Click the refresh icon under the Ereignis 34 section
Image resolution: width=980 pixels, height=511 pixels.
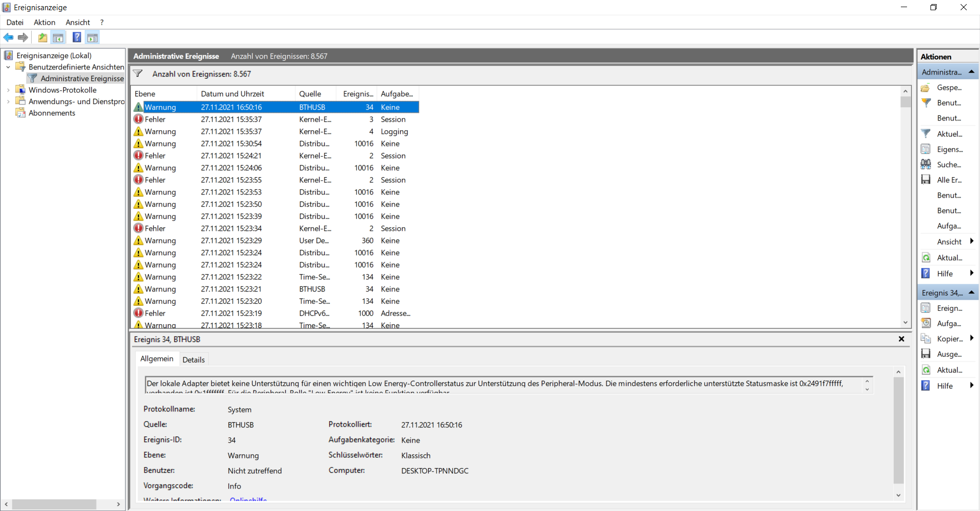point(925,370)
